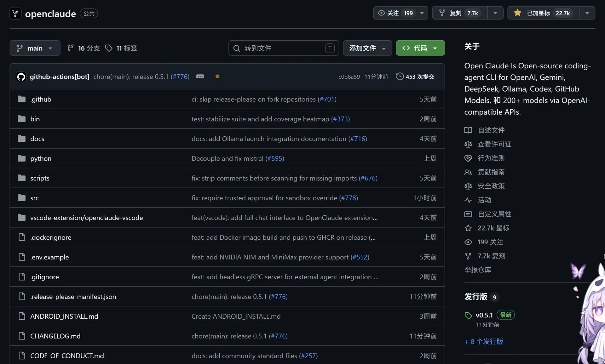Click the github-actions bot avatar

coord(21,77)
